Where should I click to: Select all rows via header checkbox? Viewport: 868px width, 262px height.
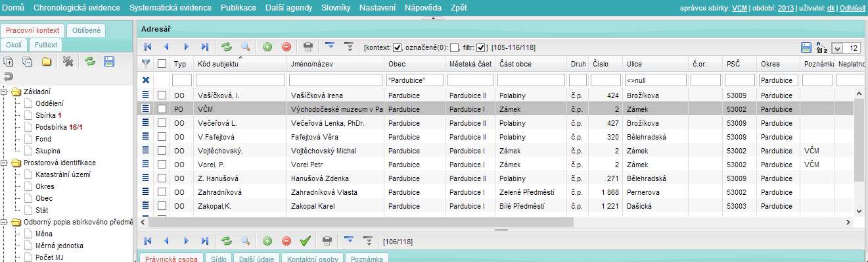(x=162, y=64)
